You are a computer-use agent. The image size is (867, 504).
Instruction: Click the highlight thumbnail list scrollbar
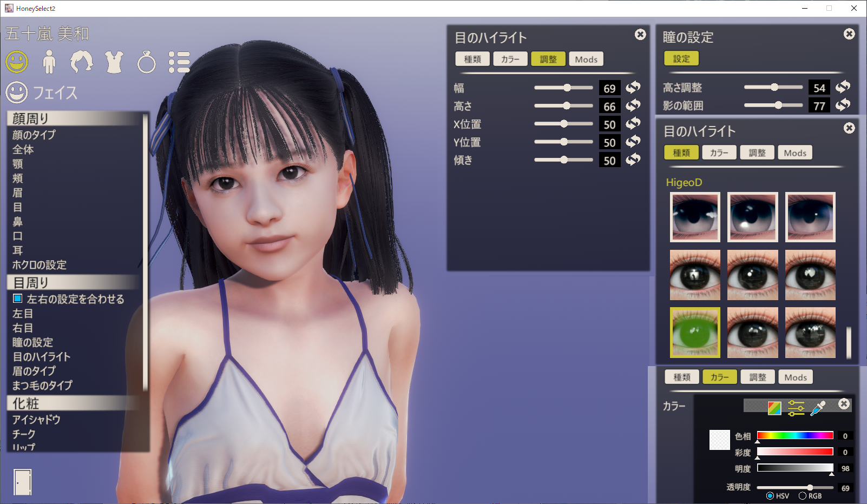[x=849, y=342]
